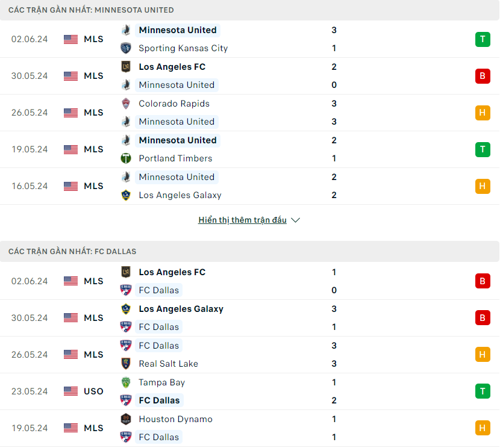Image resolution: width=500 pixels, height=448 pixels.
Task: Click the Sporting Kansas City crest icon
Action: pyautogui.click(x=126, y=48)
